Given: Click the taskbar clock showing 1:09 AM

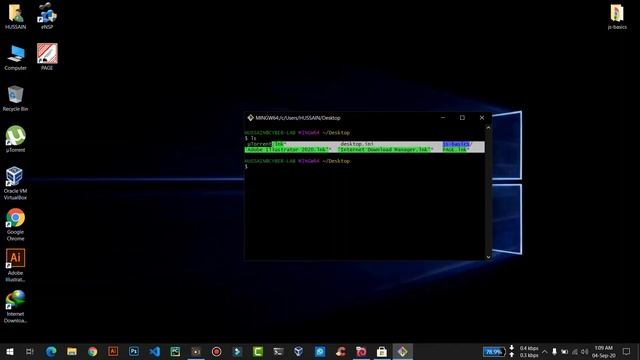Looking at the screenshot, I should [603, 351].
